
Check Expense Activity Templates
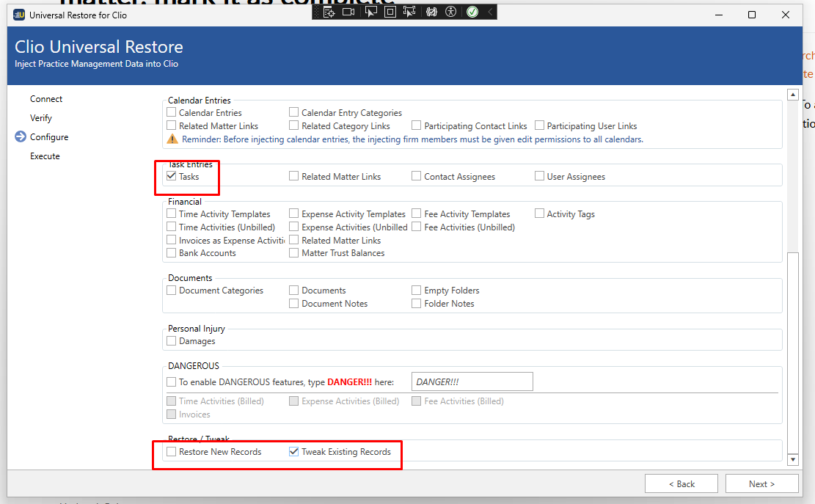pos(293,213)
